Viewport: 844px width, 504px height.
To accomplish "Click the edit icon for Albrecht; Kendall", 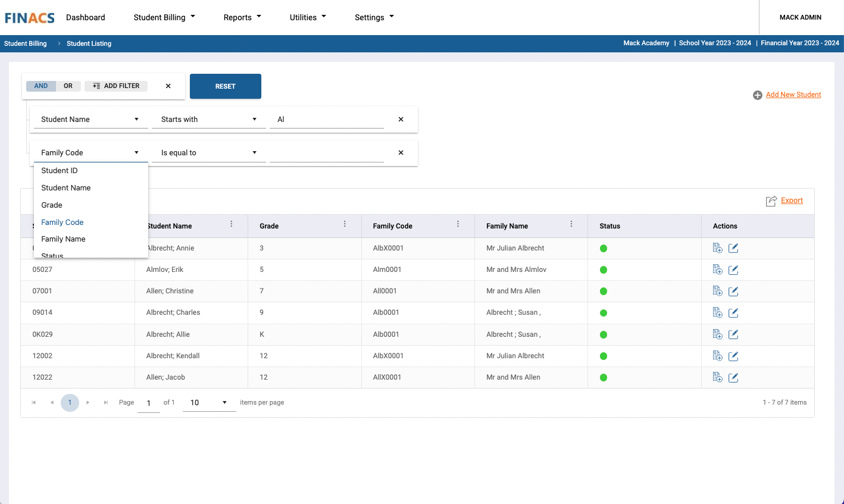I will [x=733, y=356].
